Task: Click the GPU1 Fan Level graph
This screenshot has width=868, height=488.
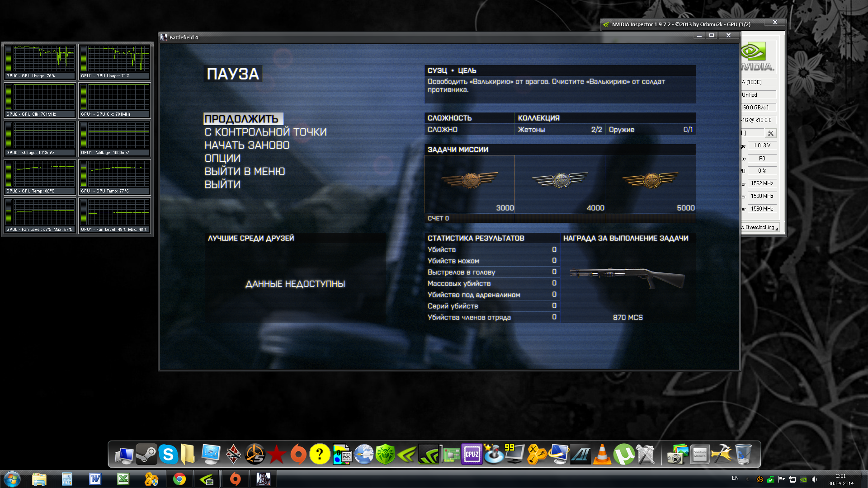Action: tap(114, 216)
